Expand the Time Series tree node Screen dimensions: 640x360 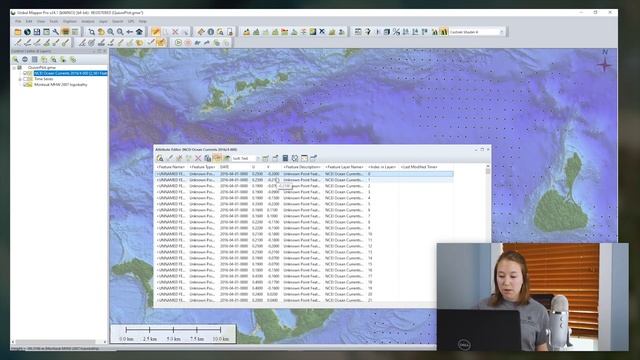tap(20, 79)
